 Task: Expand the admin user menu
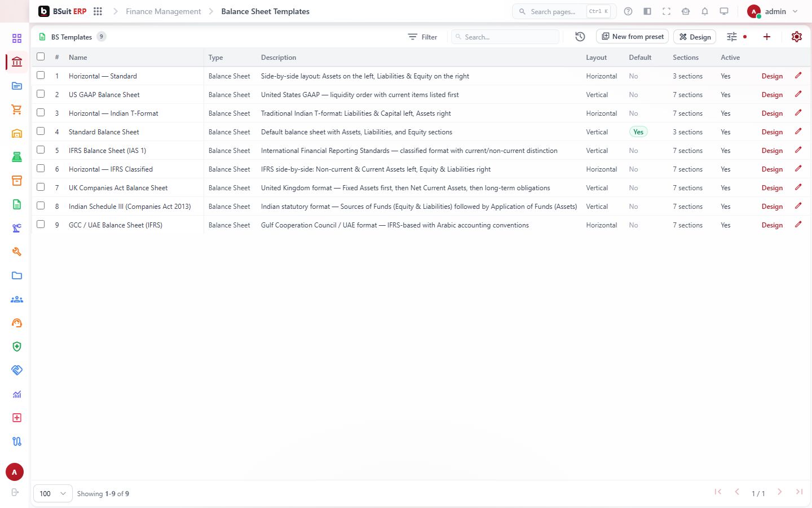coord(773,11)
